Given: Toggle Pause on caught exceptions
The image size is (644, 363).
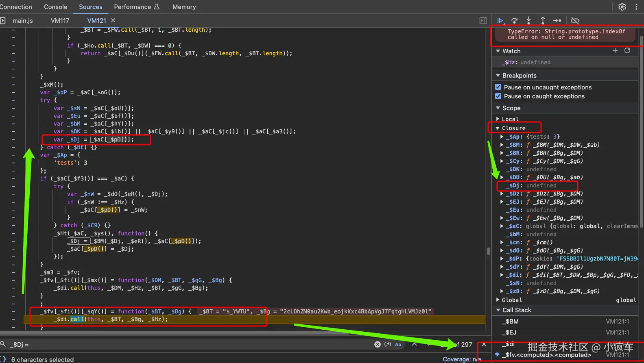Looking at the screenshot, I should click(x=498, y=96).
